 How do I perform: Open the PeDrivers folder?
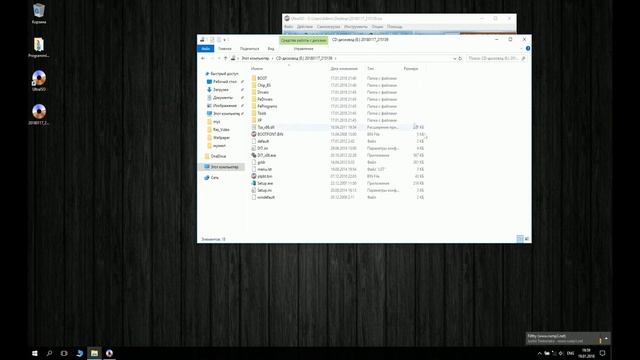click(265, 99)
